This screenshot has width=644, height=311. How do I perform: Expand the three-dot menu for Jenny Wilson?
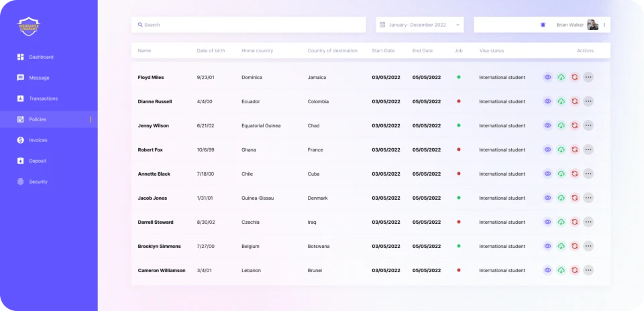588,125
